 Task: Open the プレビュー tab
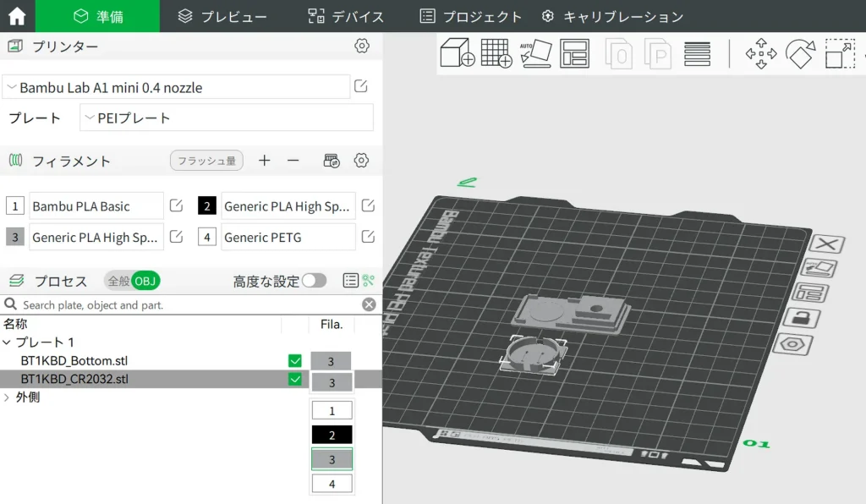(x=222, y=17)
